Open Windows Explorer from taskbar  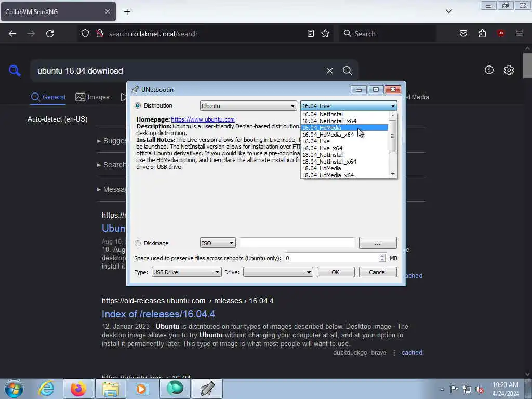(111, 389)
